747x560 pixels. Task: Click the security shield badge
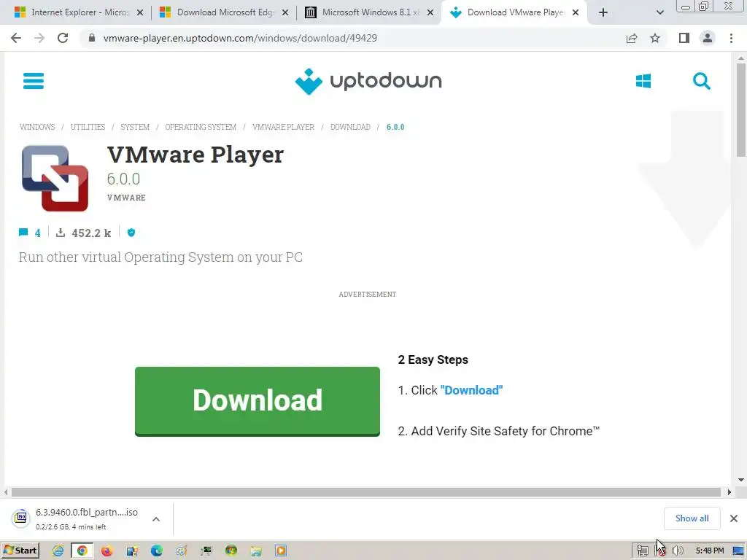tap(131, 233)
